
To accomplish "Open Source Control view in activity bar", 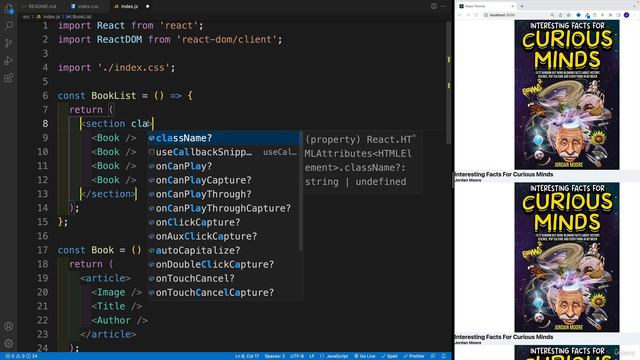I will [9, 43].
